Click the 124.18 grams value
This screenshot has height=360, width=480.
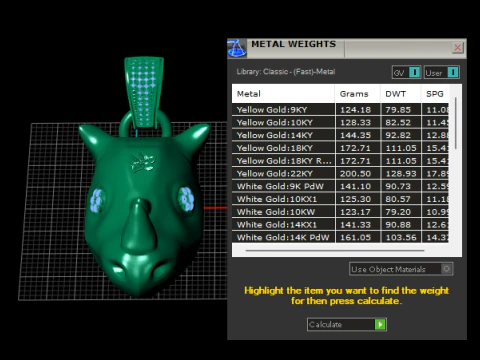tap(355, 110)
